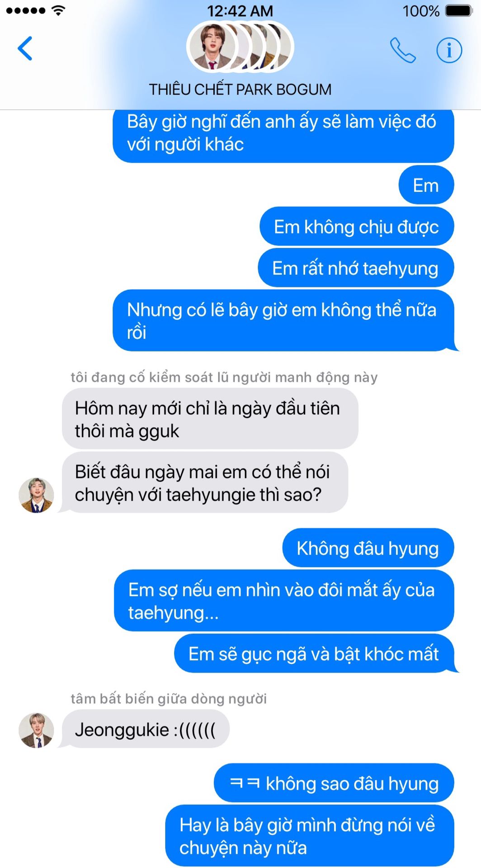This screenshot has height=868, width=481.
Task: Tap the Wi-Fi status icon
Action: pos(58,10)
